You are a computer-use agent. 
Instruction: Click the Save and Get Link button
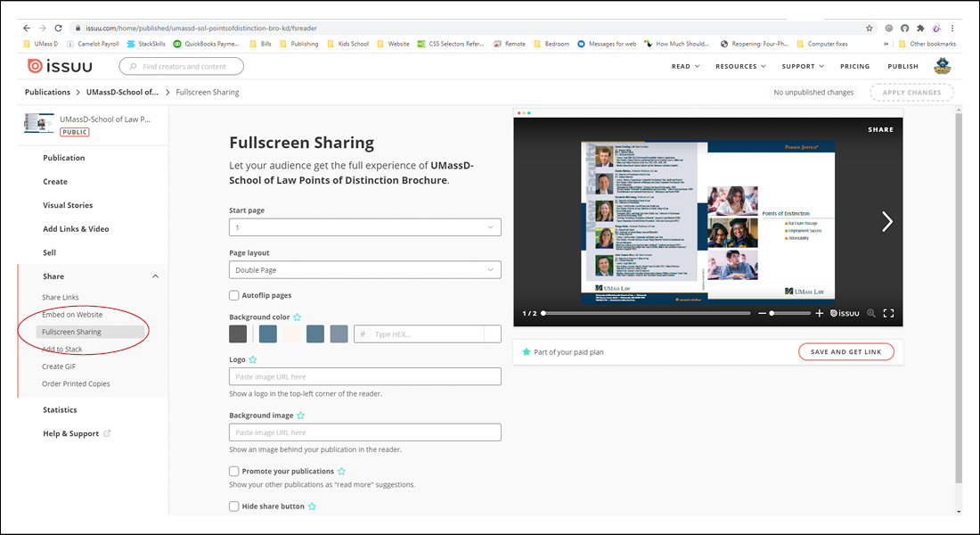pos(845,352)
